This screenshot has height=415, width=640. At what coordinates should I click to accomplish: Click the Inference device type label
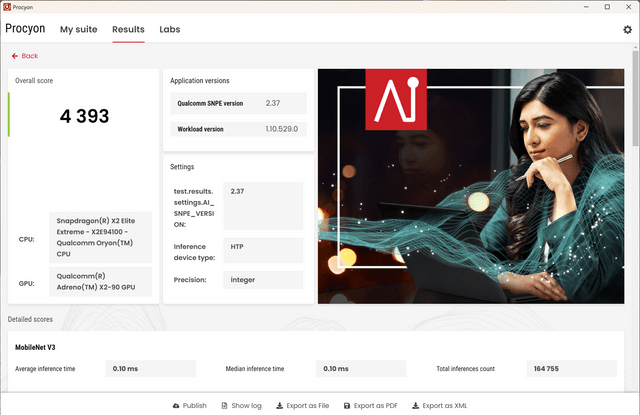194,252
